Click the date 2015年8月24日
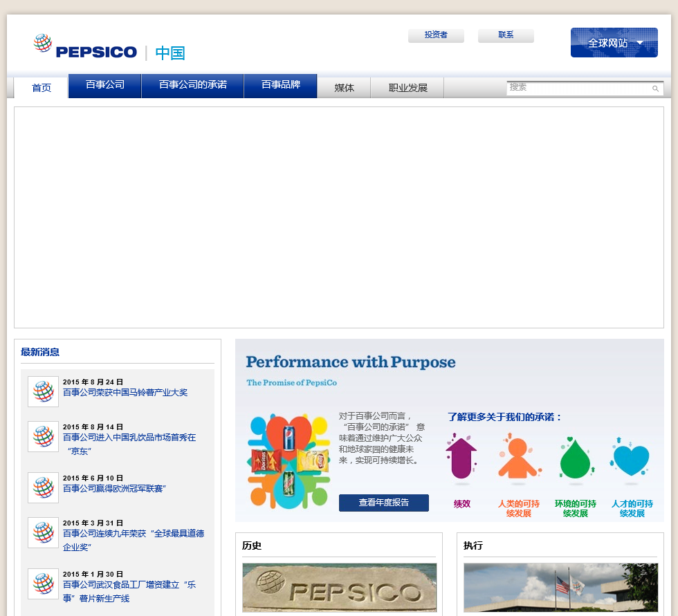 point(93,382)
